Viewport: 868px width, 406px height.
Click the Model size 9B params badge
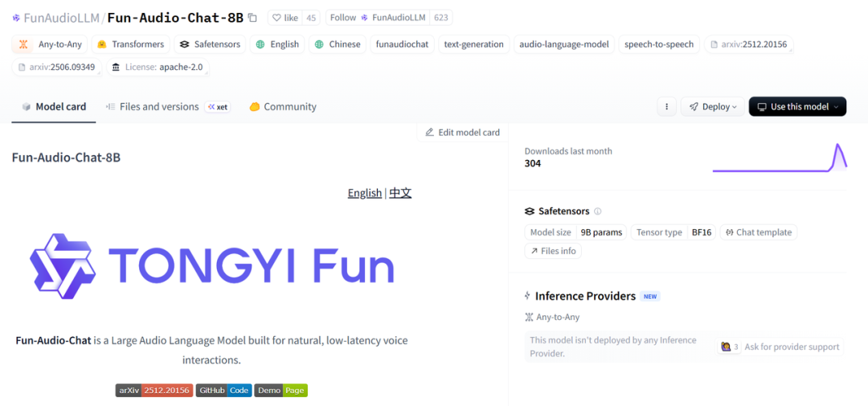575,232
